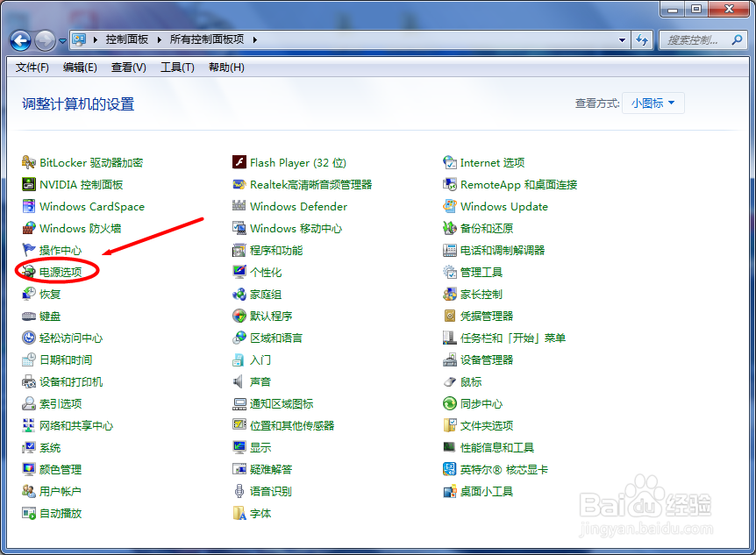Open the 颜色管理 link
Viewport: 756px width, 555px height.
[x=61, y=469]
